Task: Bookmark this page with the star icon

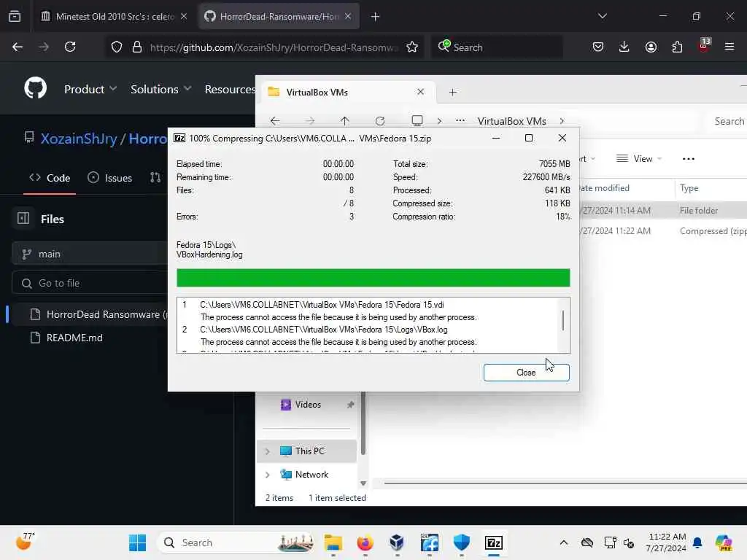Action: [x=412, y=47]
